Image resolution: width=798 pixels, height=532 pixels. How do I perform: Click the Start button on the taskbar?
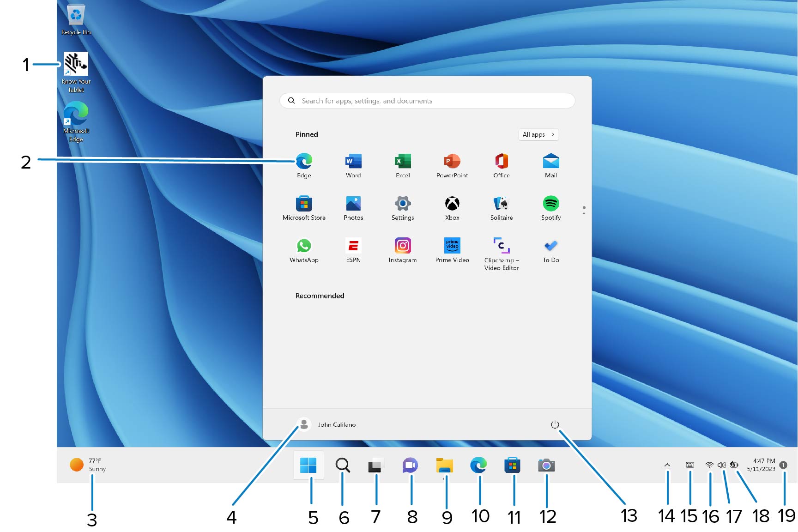[308, 465]
